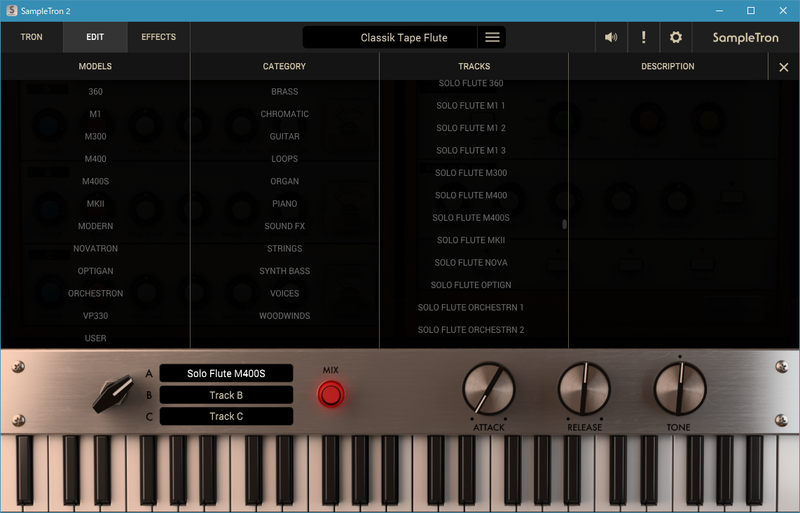This screenshot has height=513, width=800.
Task: Load the SOLO FLUTE M400 track
Action: (471, 196)
